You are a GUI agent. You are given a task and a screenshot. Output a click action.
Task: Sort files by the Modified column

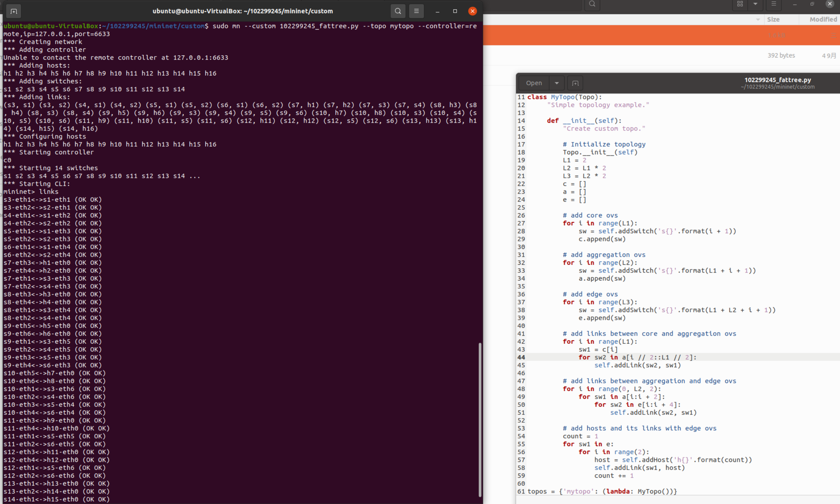(823, 20)
